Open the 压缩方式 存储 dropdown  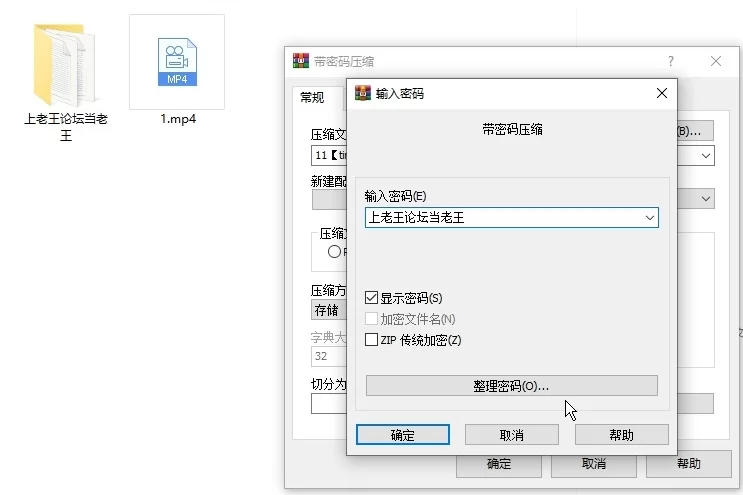328,310
